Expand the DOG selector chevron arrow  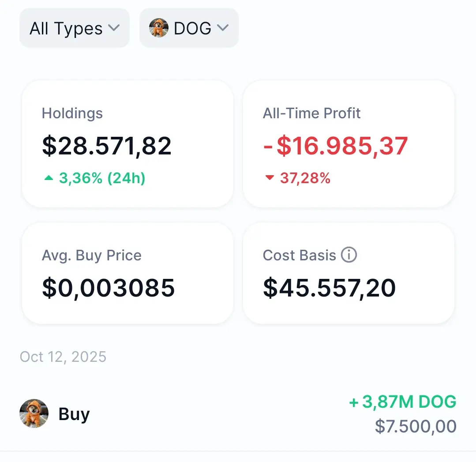click(223, 28)
